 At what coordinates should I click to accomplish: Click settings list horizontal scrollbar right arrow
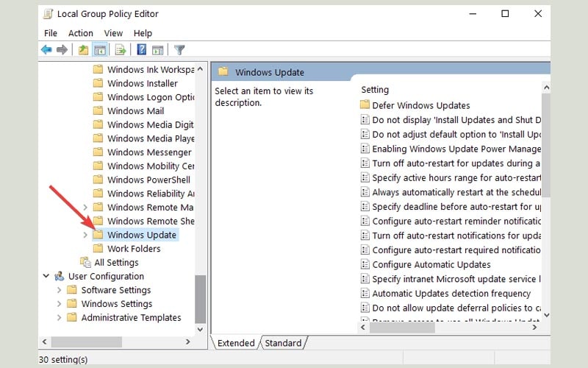click(534, 328)
